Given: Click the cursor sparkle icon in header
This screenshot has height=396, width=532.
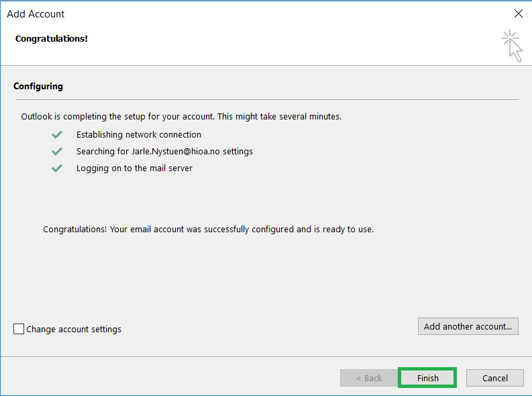Looking at the screenshot, I should coord(512,46).
